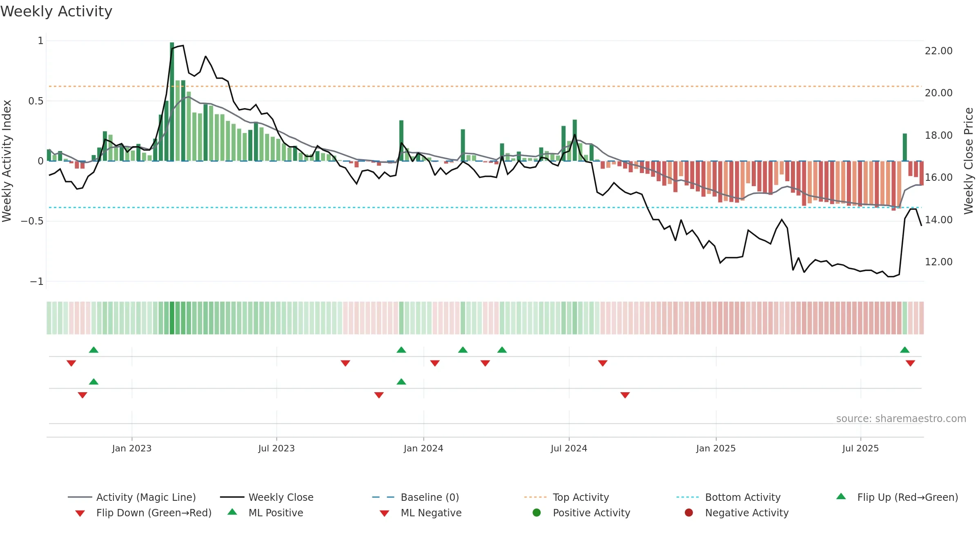Image resolution: width=980 pixels, height=551 pixels.
Task: Click the sharemaestro.com source text
Action: [x=901, y=419]
